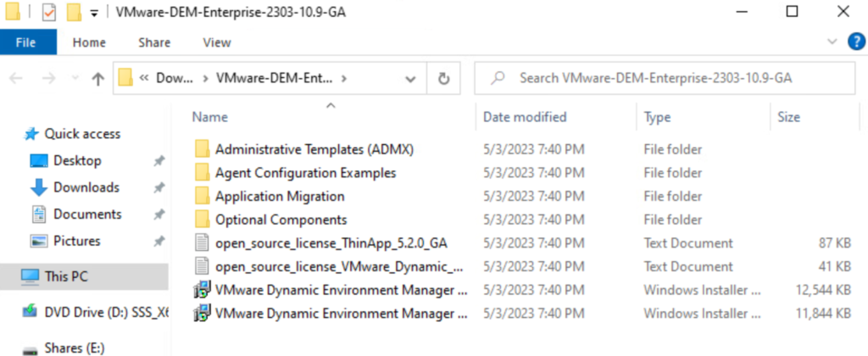Click the Properties checkmark icon in title bar

[x=48, y=13]
